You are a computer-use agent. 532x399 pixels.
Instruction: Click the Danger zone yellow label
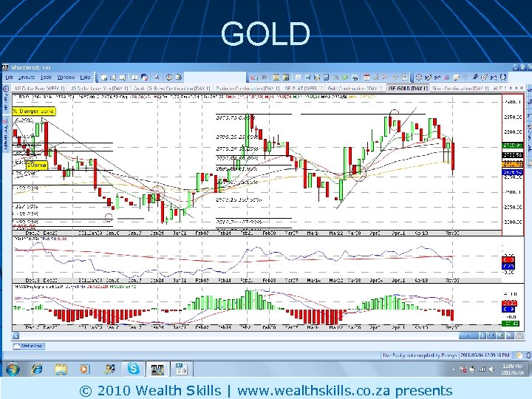(x=33, y=111)
